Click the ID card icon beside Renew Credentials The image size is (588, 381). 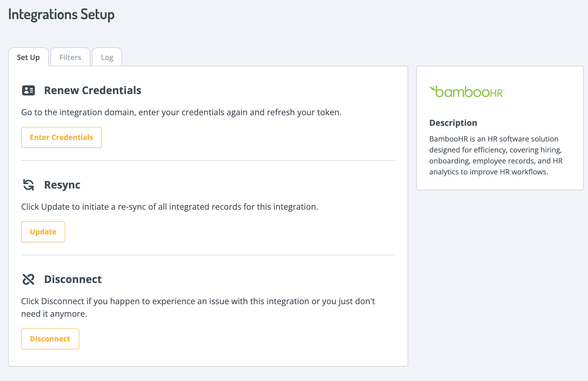pyautogui.click(x=29, y=91)
